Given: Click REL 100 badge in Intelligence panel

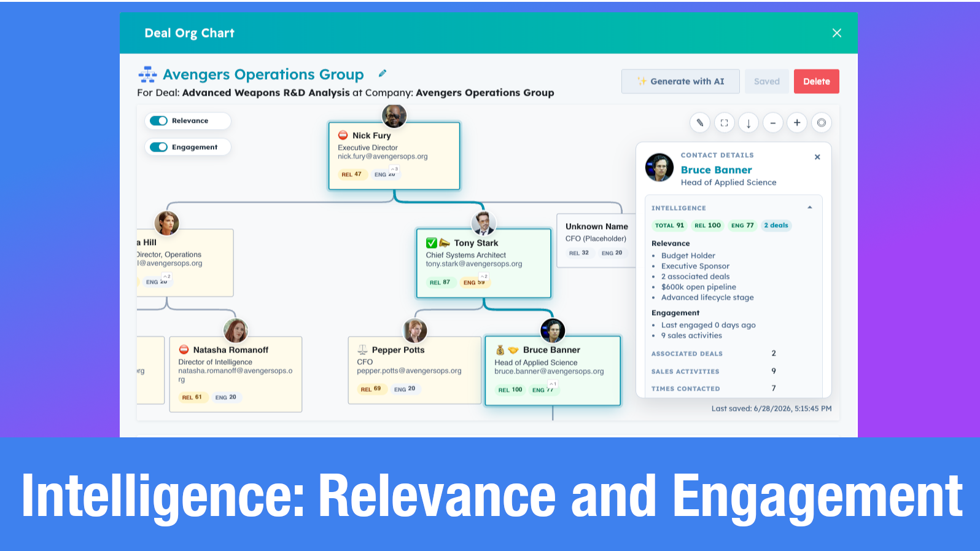Looking at the screenshot, I should coord(707,225).
